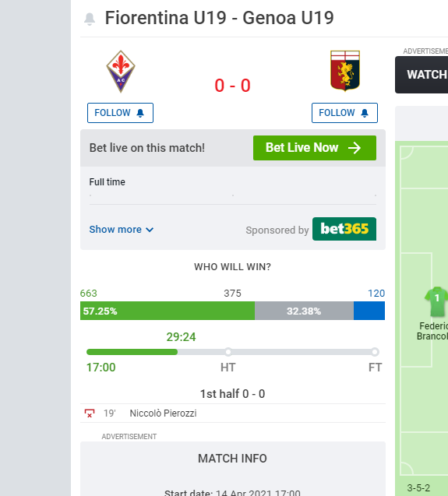Click missed penalty icon at 19'
This screenshot has height=496, width=448.
pos(90,413)
